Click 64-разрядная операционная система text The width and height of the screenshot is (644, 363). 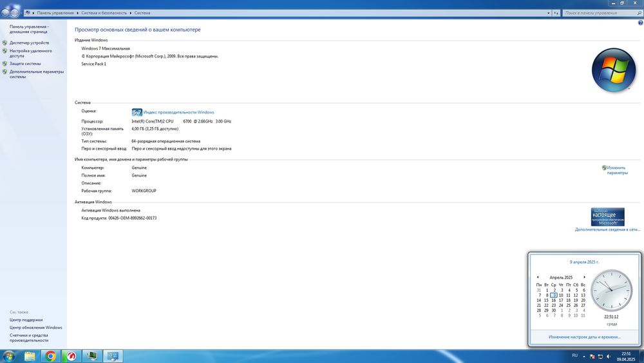click(x=166, y=141)
